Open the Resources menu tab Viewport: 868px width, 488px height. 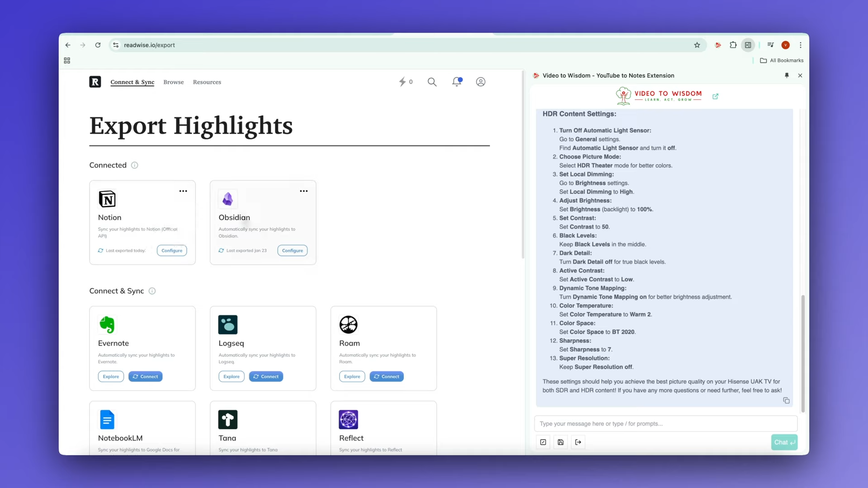[x=207, y=82]
